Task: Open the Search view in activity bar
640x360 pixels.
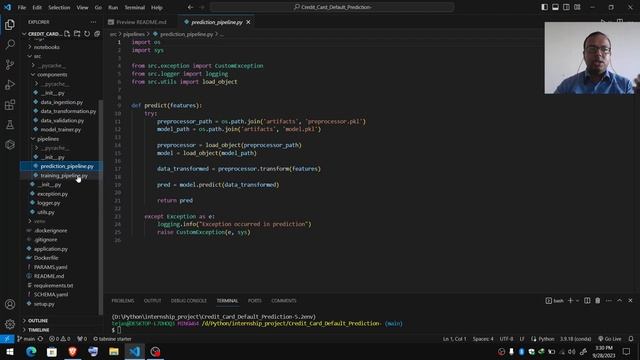Action: pyautogui.click(x=10, y=44)
